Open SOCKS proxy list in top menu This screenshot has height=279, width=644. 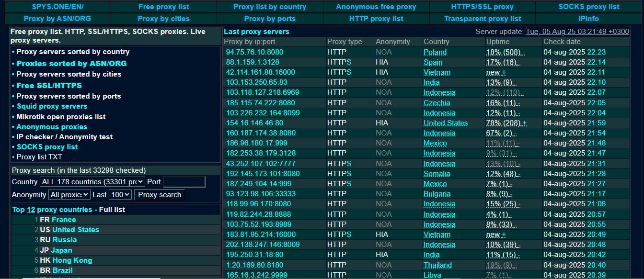coord(589,7)
